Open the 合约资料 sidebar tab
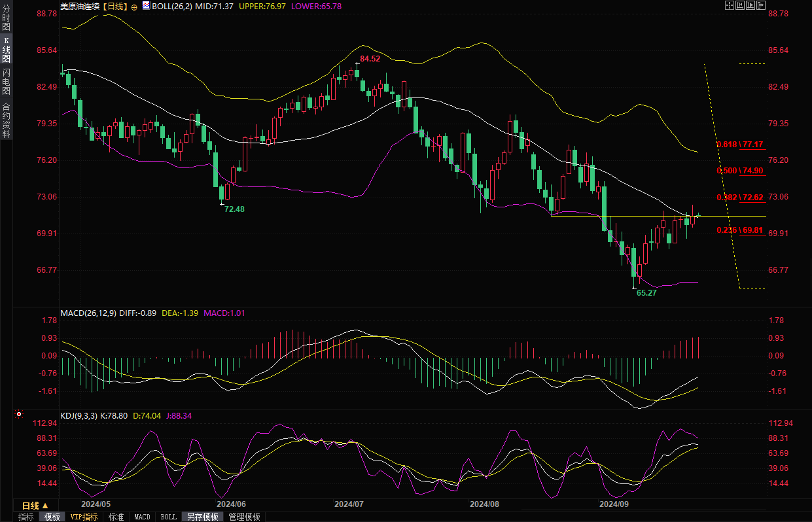This screenshot has width=812, height=522. click(x=6, y=120)
